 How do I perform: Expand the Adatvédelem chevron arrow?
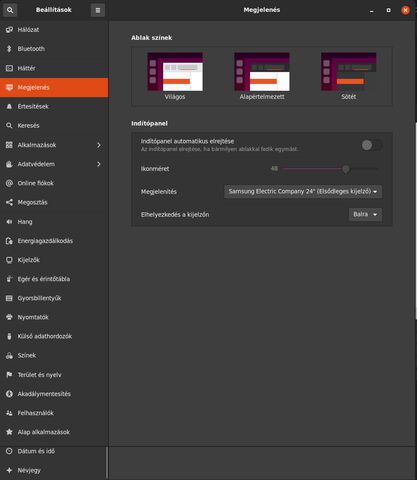(99, 164)
